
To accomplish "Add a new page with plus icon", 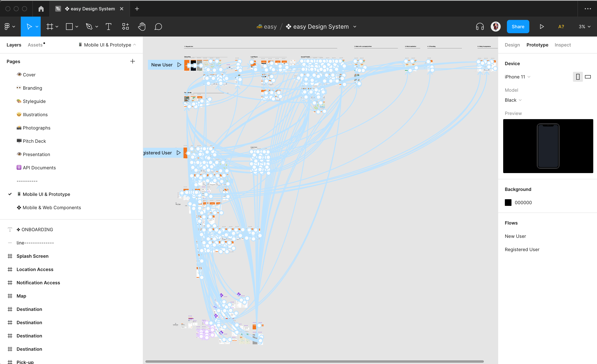I will (132, 61).
